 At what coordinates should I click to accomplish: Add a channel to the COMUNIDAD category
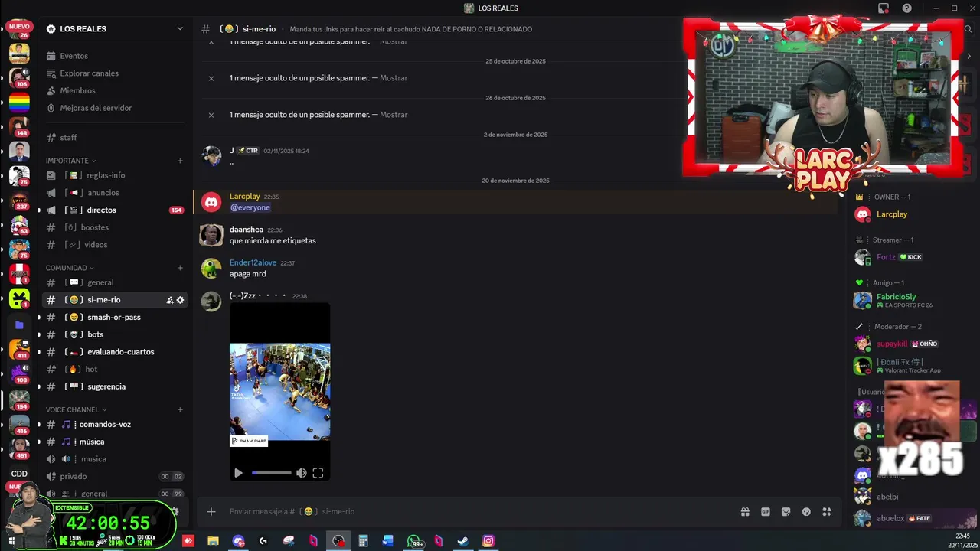click(x=180, y=268)
